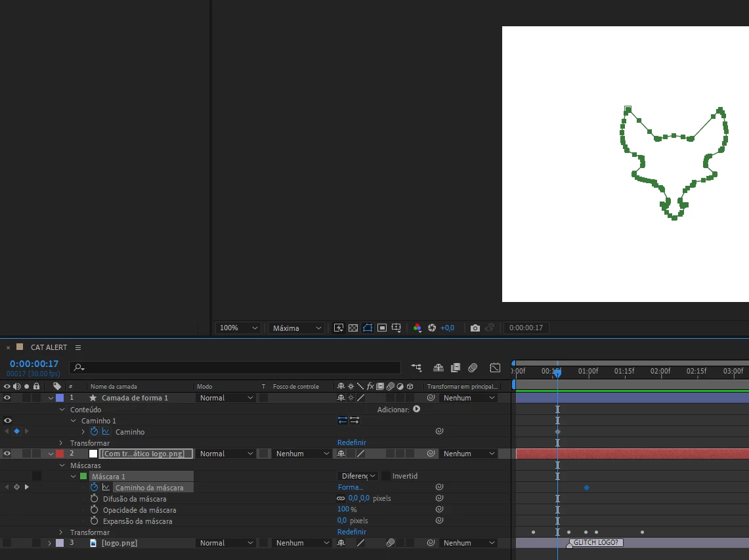The height and width of the screenshot is (560, 749).
Task: Toggle the constrain link for Difusão values
Action: pyautogui.click(x=341, y=498)
